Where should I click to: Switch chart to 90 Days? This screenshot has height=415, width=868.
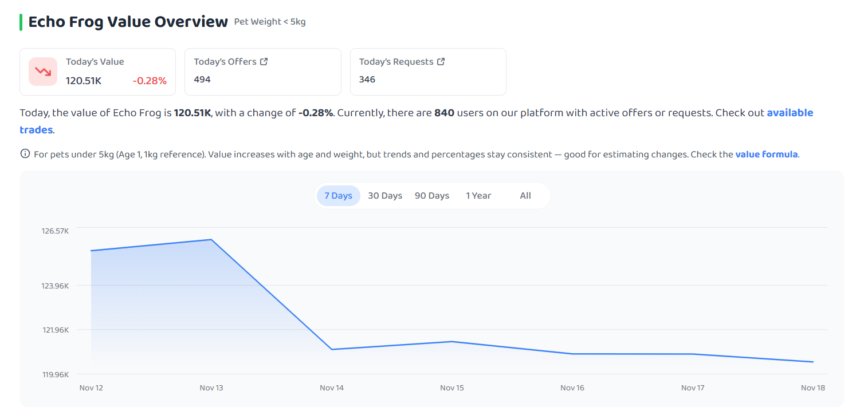pos(432,196)
